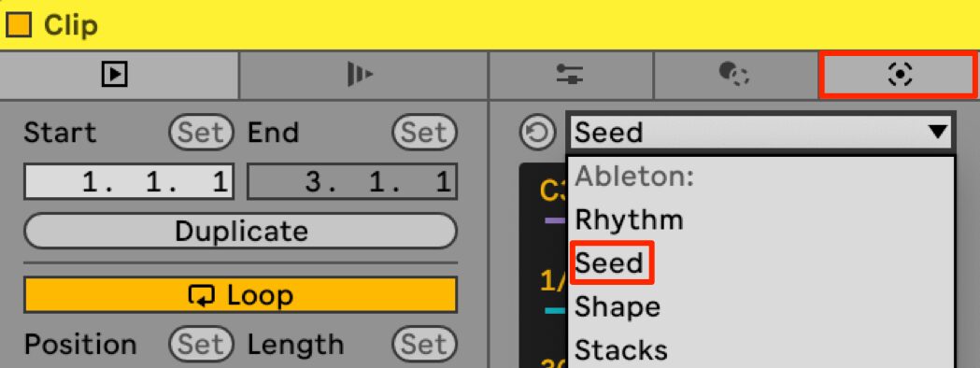The height and width of the screenshot is (368, 980).
Task: Set clip End marker with Set button
Action: pos(424,133)
